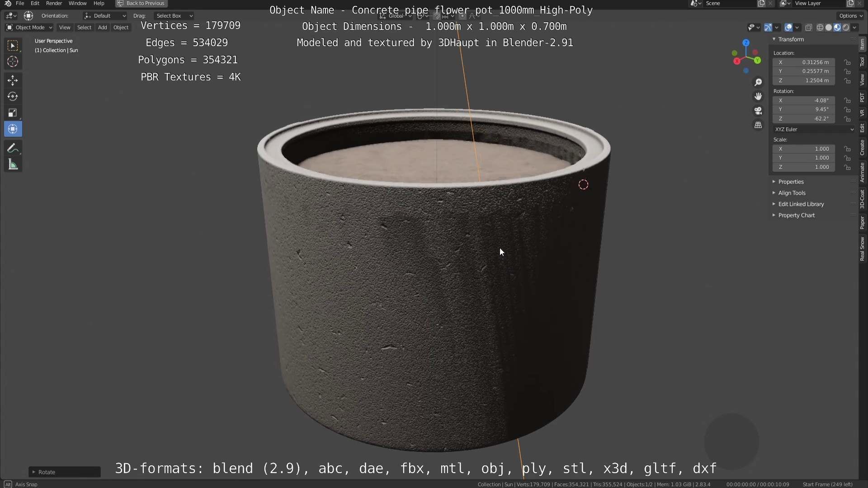Open the viewport Select menu

pyautogui.click(x=84, y=28)
